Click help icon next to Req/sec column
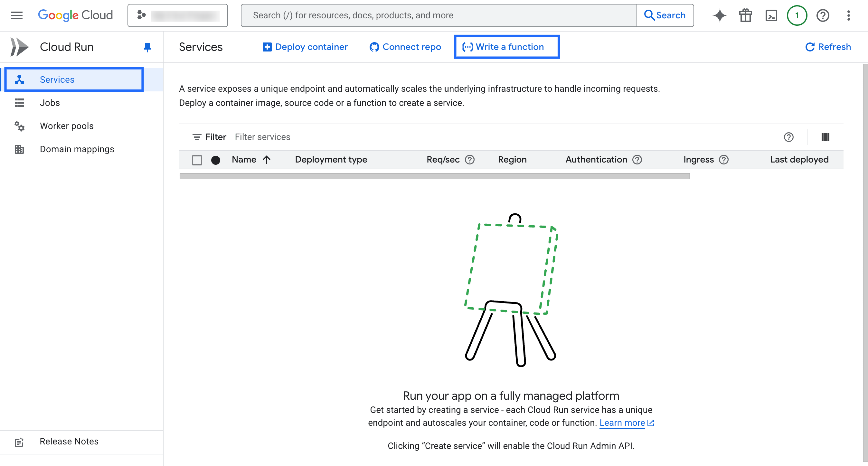 click(x=470, y=160)
